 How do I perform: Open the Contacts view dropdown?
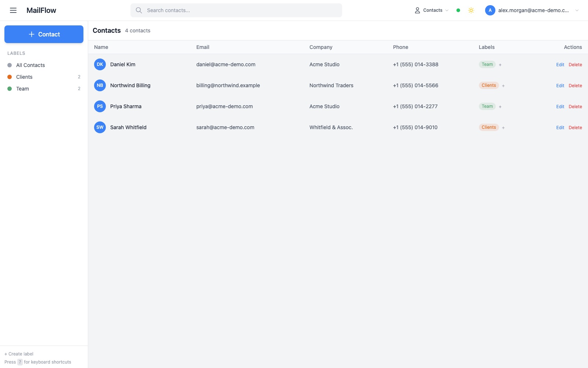pos(432,10)
